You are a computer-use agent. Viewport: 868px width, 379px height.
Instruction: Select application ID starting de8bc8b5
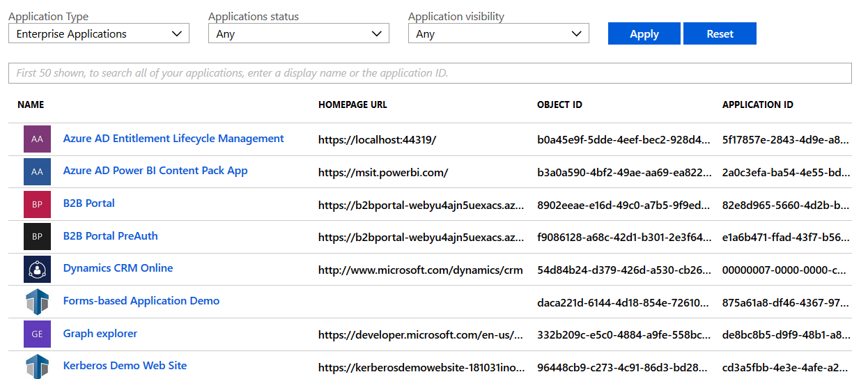(x=786, y=335)
